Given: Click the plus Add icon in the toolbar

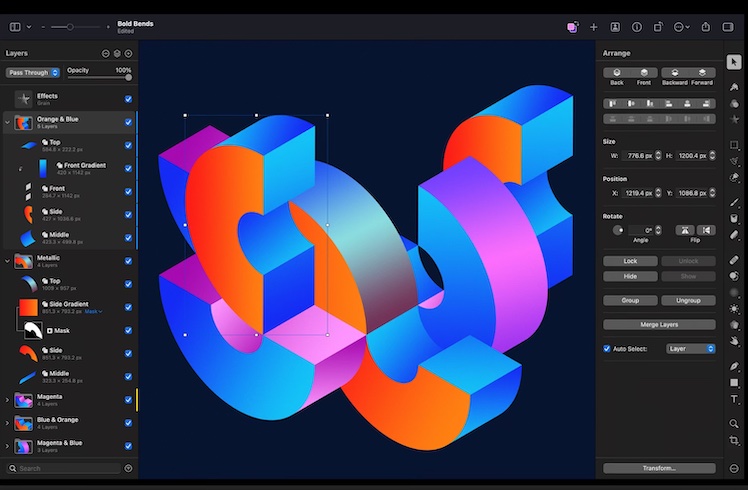Looking at the screenshot, I should [593, 27].
